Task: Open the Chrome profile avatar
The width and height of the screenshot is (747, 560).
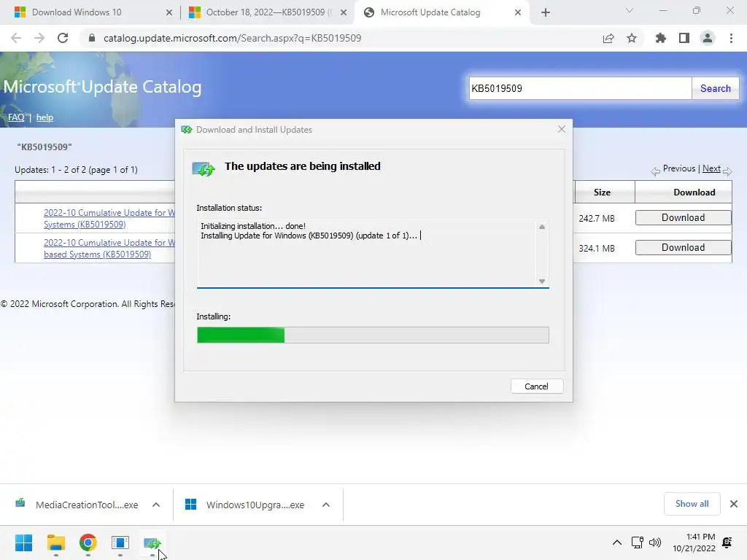Action: point(708,38)
